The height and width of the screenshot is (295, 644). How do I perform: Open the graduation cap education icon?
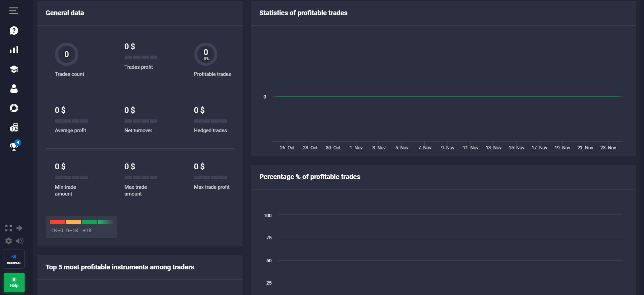tap(14, 69)
